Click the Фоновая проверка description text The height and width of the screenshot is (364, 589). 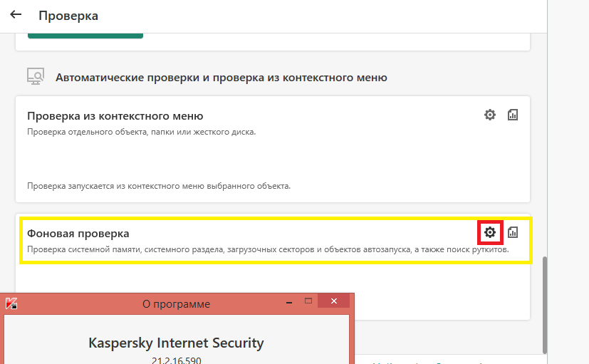(268, 249)
